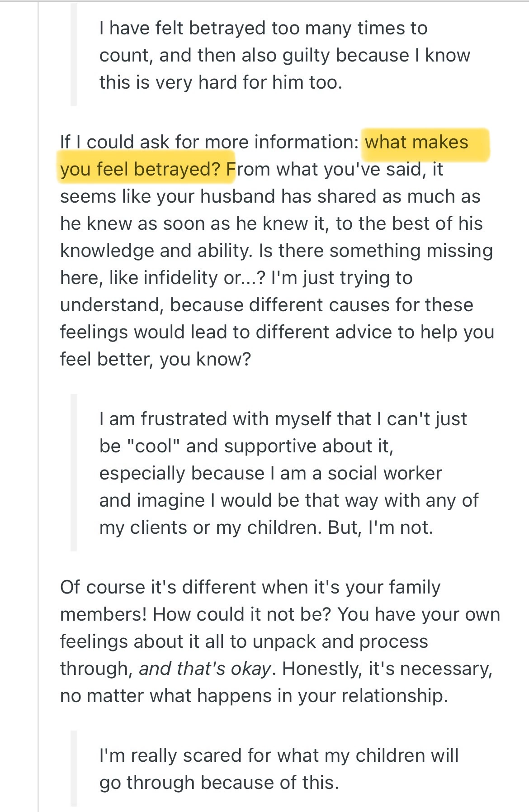Click the words "knowledge and ability."
The height and width of the screenshot is (812, 529).
click(156, 251)
